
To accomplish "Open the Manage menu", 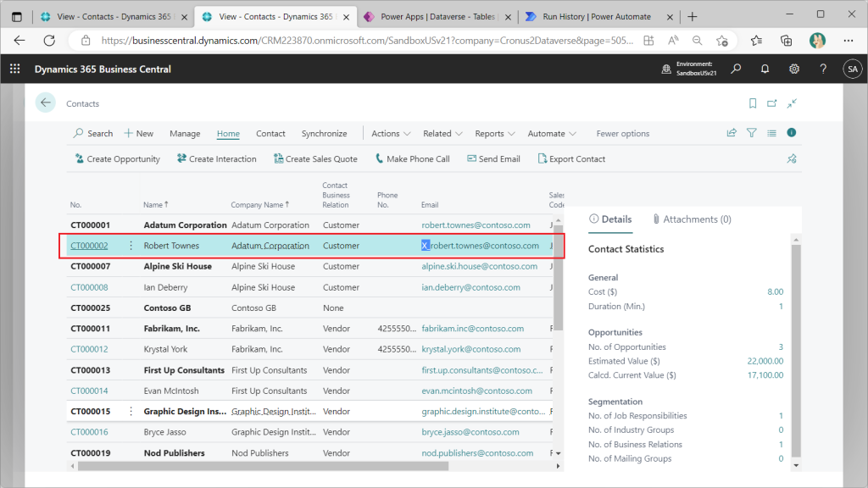I will 185,133.
